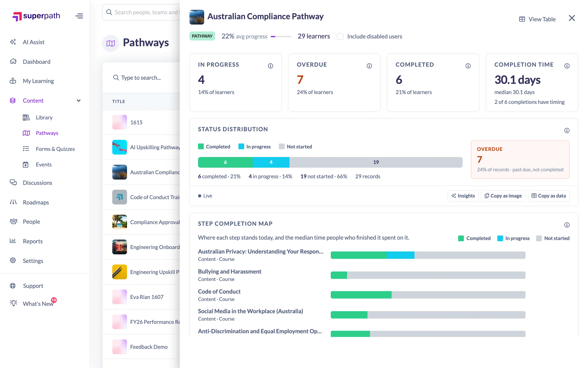Image resolution: width=588 pixels, height=368 pixels.
Task: Click the Library books icon
Action: [x=26, y=118]
